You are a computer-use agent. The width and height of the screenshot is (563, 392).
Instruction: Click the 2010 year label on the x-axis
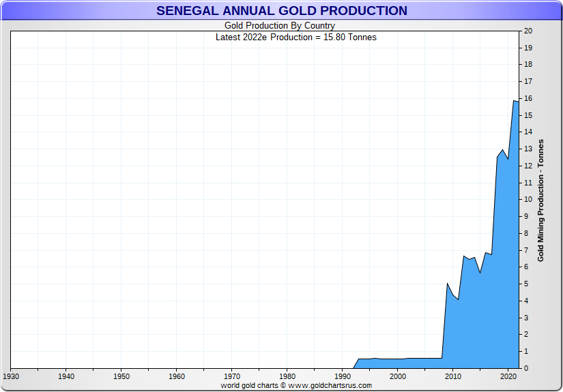click(x=453, y=376)
